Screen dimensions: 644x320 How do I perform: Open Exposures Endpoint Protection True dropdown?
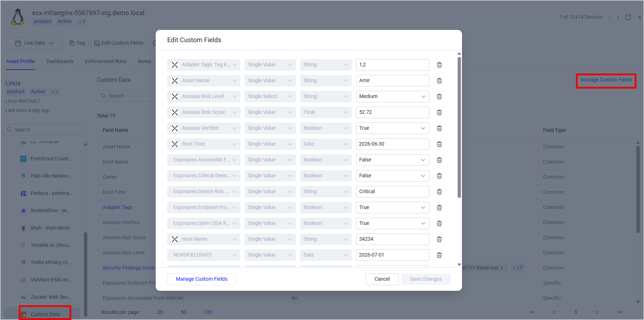point(392,208)
